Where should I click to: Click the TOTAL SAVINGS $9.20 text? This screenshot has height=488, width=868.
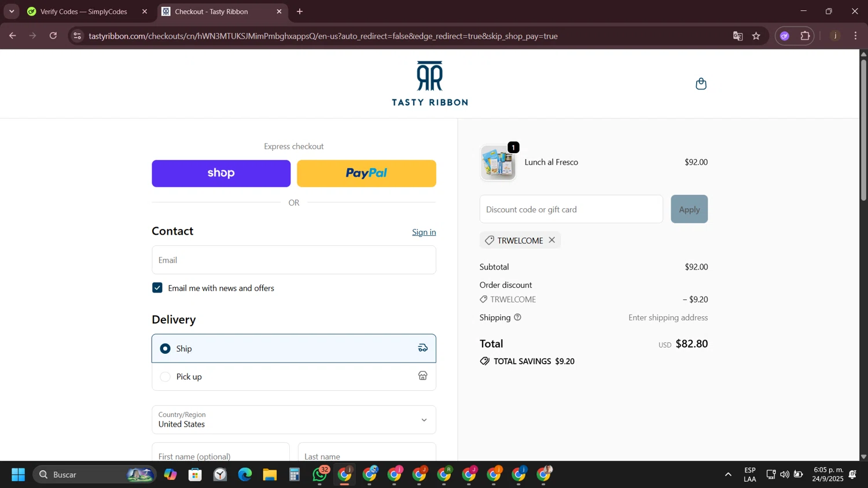pyautogui.click(x=534, y=361)
